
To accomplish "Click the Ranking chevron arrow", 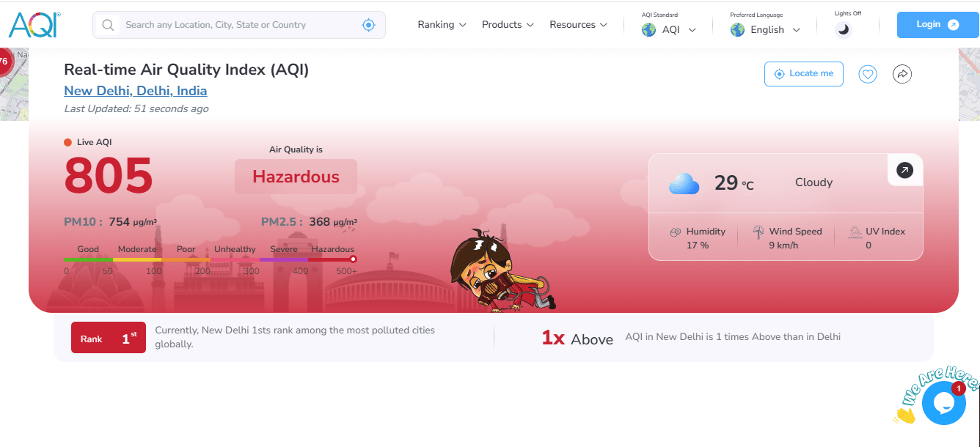I will pyautogui.click(x=462, y=25).
